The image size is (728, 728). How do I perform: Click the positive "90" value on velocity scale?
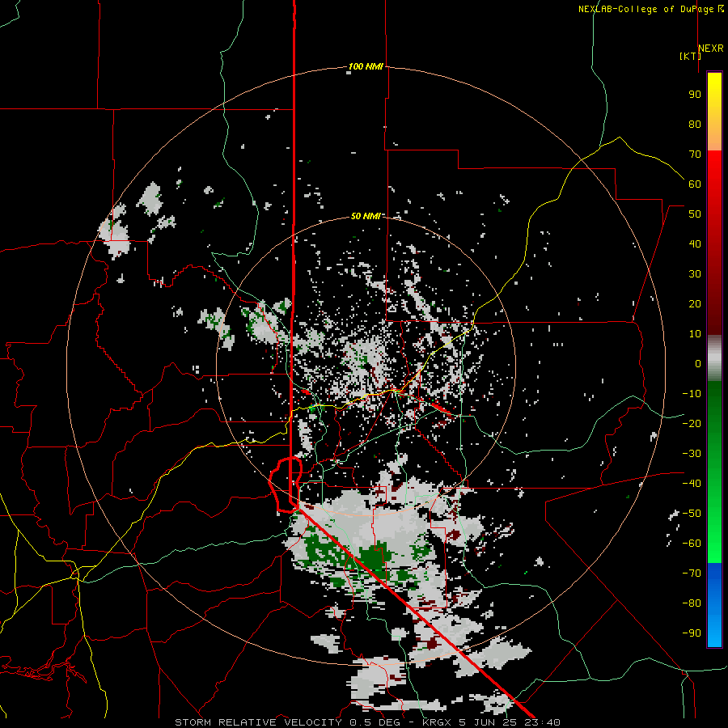(x=695, y=95)
